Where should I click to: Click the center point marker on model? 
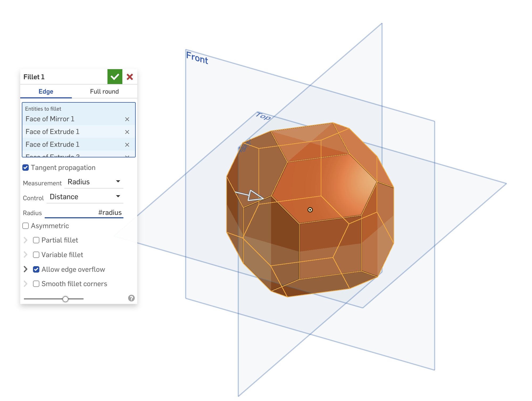(x=310, y=210)
